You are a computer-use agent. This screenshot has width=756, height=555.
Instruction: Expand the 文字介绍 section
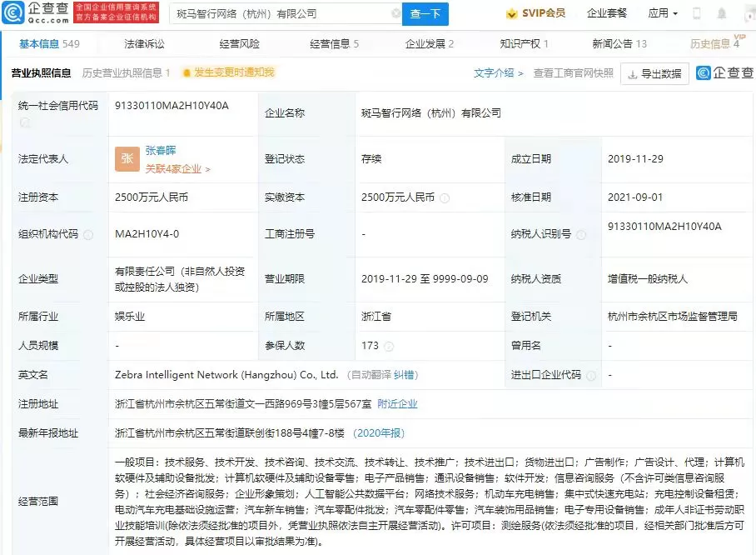[498, 73]
